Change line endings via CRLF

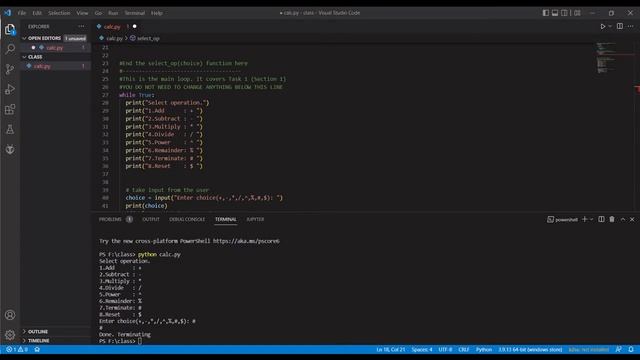coord(464,349)
